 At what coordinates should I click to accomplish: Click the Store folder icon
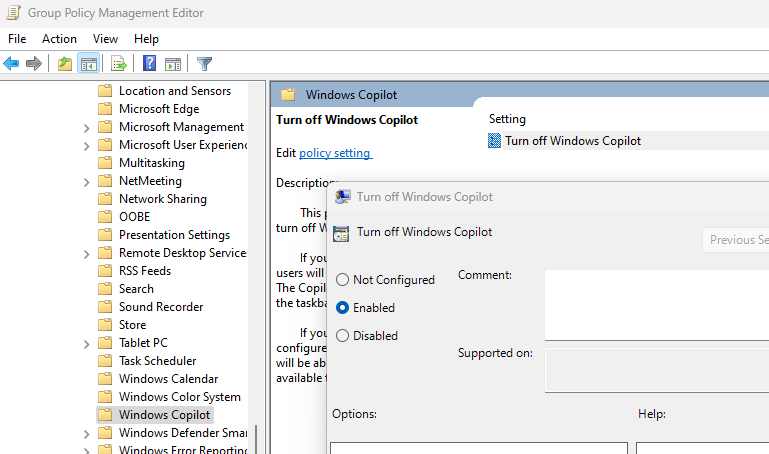(105, 325)
